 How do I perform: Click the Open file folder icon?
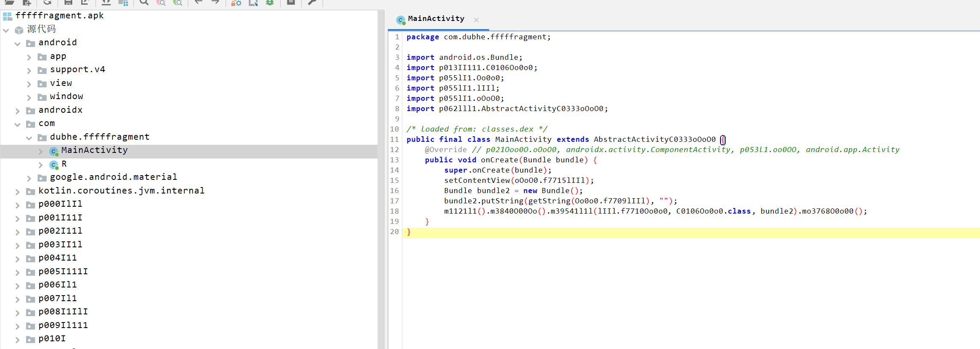[x=9, y=3]
